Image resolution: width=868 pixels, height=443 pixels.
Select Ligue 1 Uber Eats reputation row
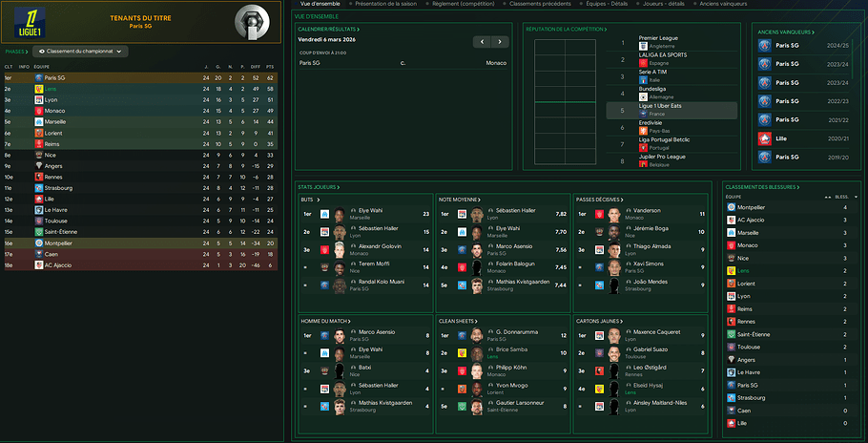coord(672,110)
